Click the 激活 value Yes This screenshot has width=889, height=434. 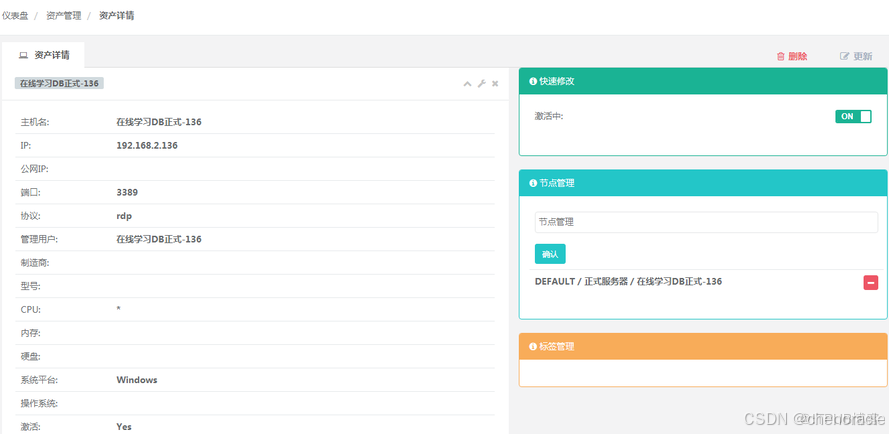click(124, 427)
